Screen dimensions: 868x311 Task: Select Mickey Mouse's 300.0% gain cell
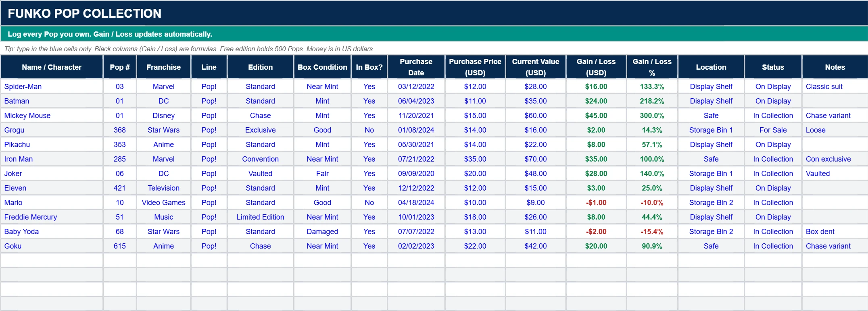[x=652, y=116]
